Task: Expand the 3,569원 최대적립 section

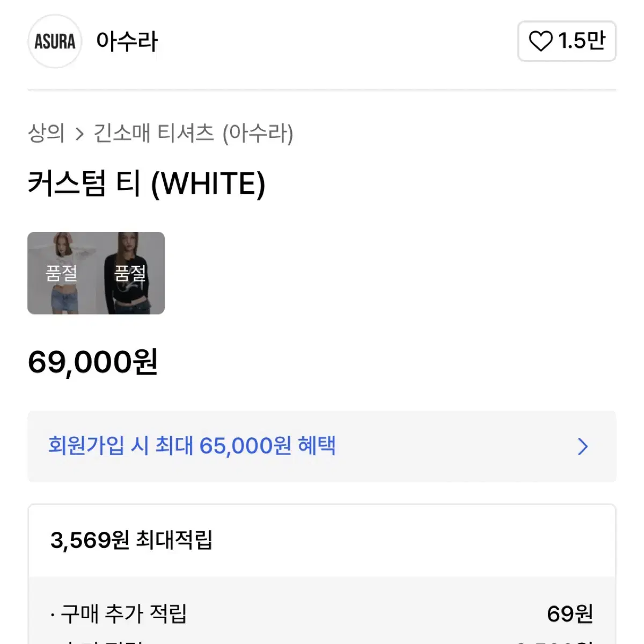Action: click(322, 540)
